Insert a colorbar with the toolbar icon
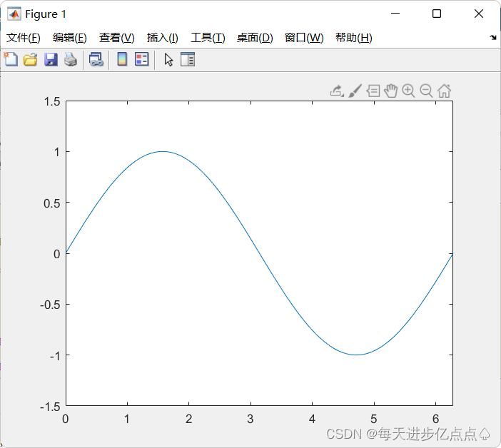The height and width of the screenshot is (448, 501). click(x=122, y=59)
